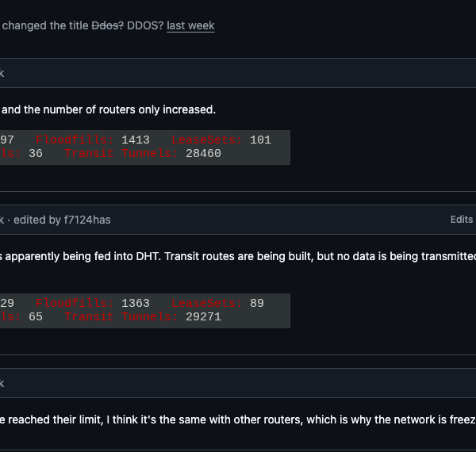The image size is (476, 452).
Task: Open the Edits history dropdown
Action: tap(462, 220)
